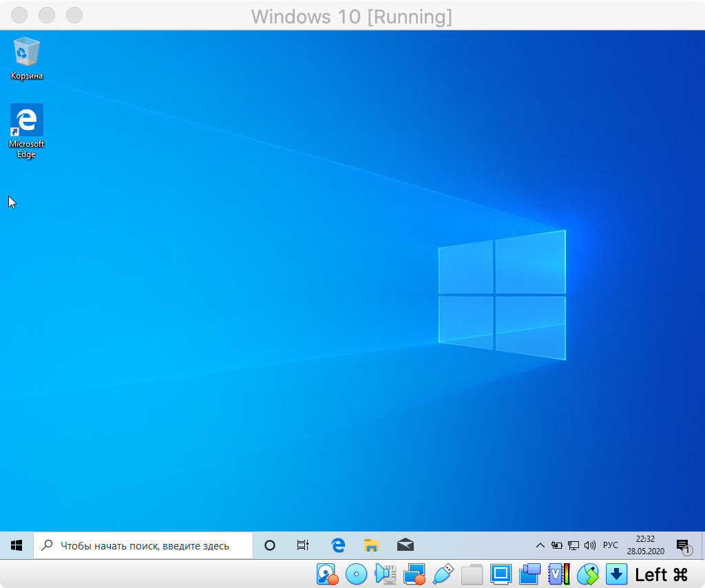Expand the hidden system tray icons chevron

[x=540, y=545]
